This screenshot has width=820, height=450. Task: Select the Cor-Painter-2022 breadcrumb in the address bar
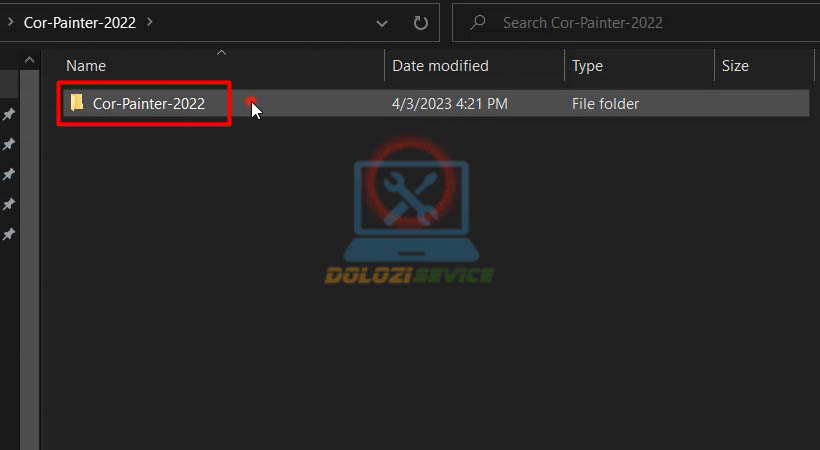82,21
